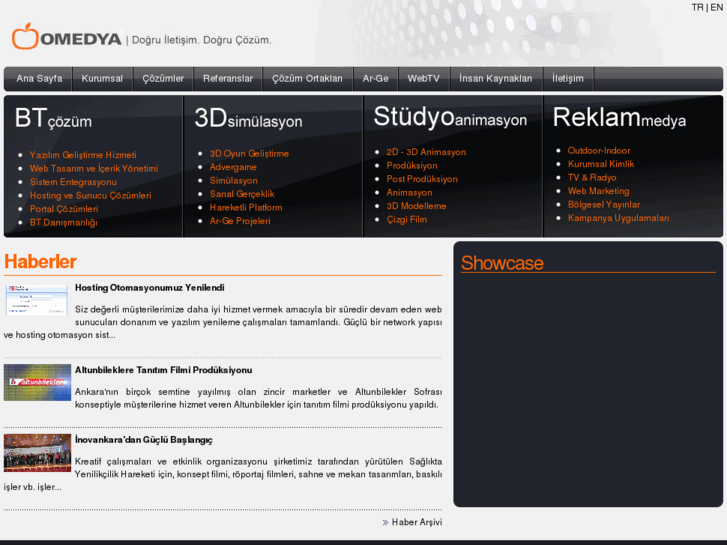
Task: Open Çözüm Ortakları in the nav bar
Action: click(x=307, y=78)
